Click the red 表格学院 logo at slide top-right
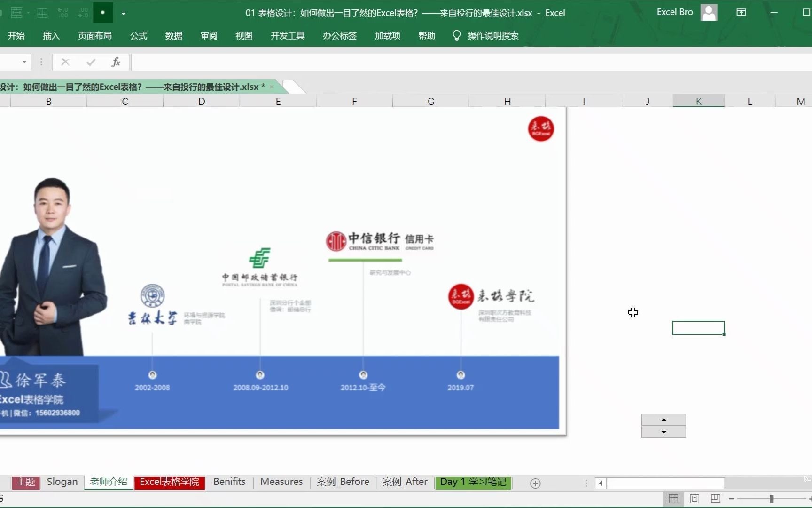 click(x=541, y=129)
